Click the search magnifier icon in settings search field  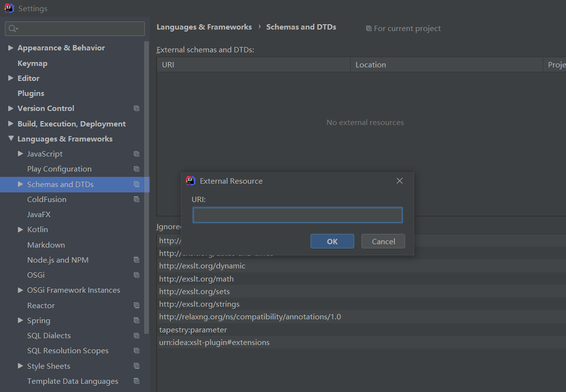12,29
